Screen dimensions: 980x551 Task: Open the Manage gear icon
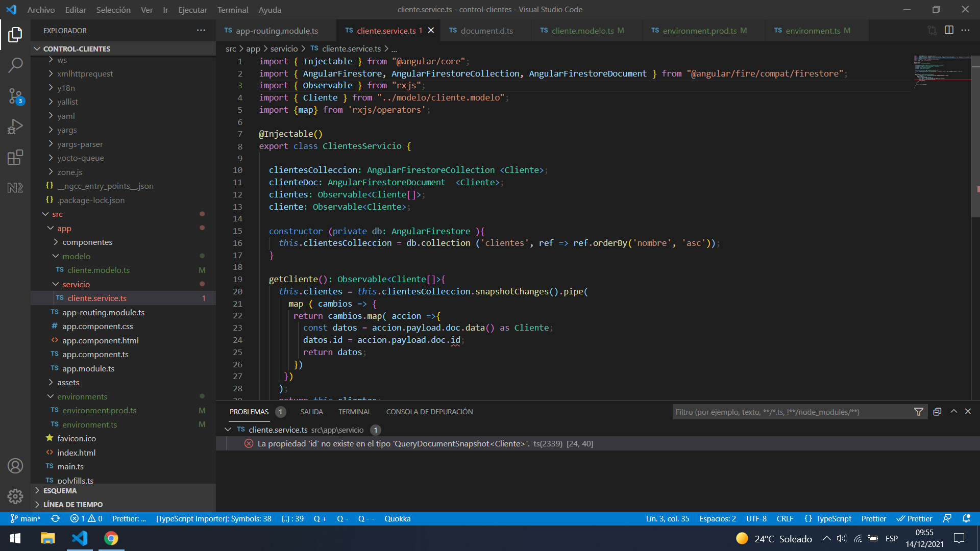15,496
